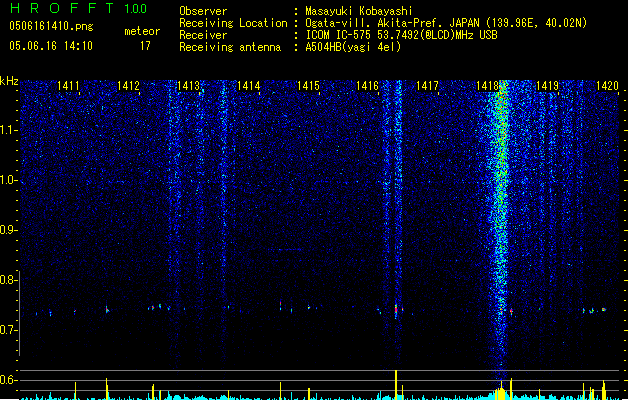Click the version number 1.0.0

click(x=136, y=9)
